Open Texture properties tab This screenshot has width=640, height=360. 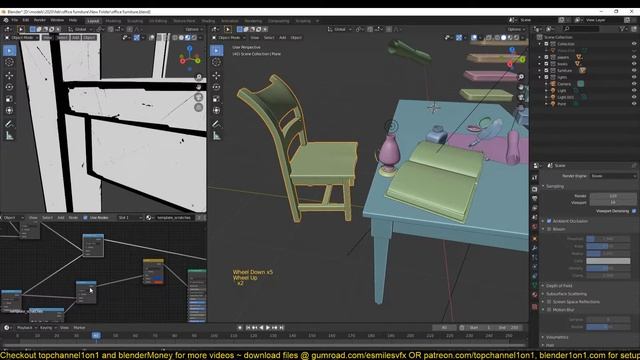535,307
